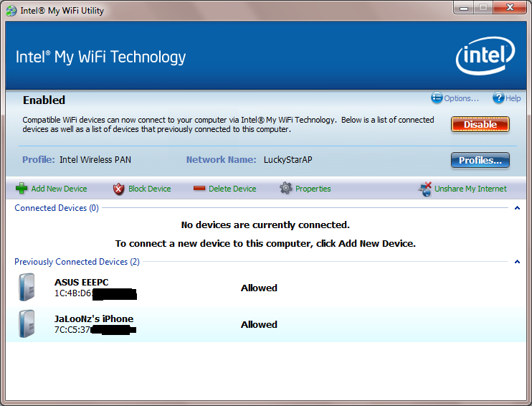
Task: Click the Intel logo in the banner
Action: pos(485,56)
